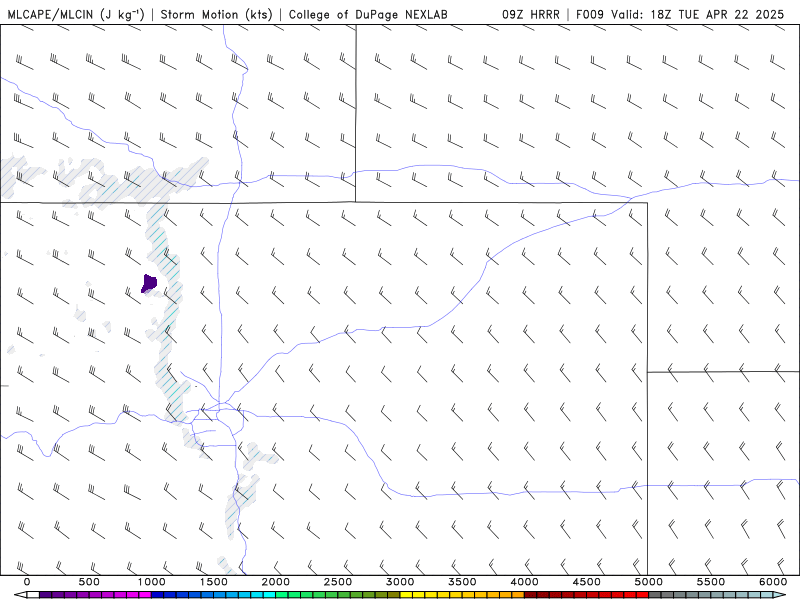Click the right arrow end of colorbar
Viewport: 800px width, 600px height.
pyautogui.click(x=779, y=595)
